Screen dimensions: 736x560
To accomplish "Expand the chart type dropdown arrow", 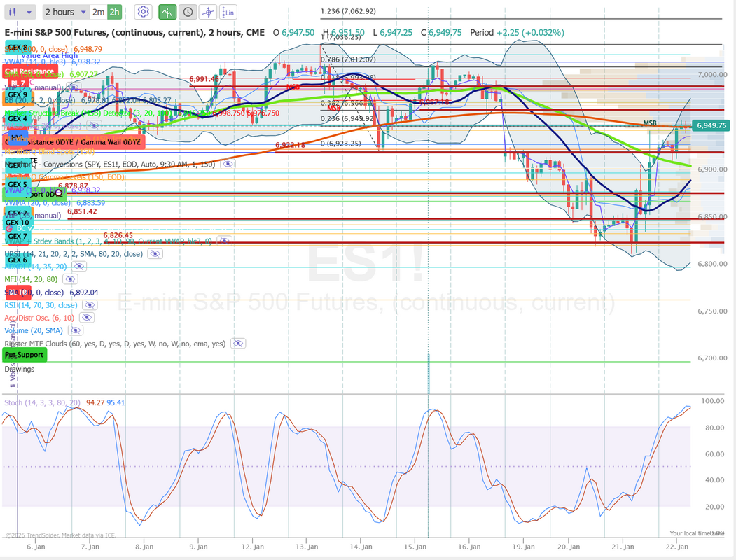I will click(29, 12).
